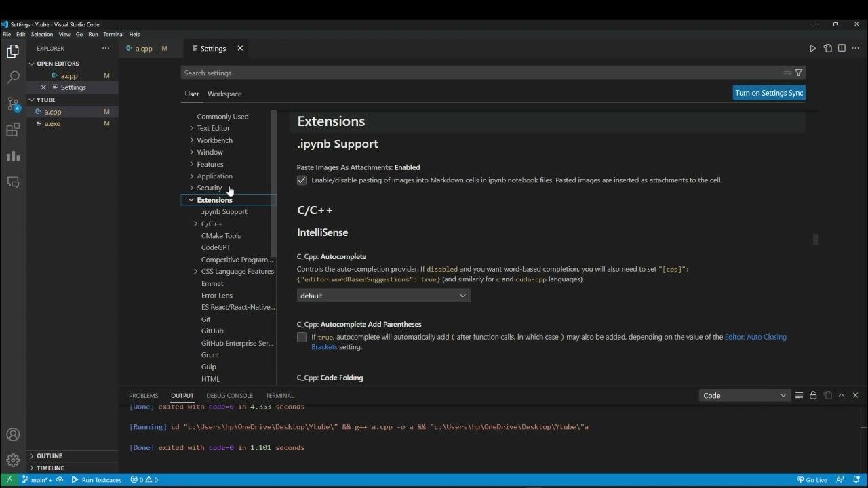Image resolution: width=868 pixels, height=488 pixels.
Task: Toggle output scroll lock icon
Action: (813, 395)
